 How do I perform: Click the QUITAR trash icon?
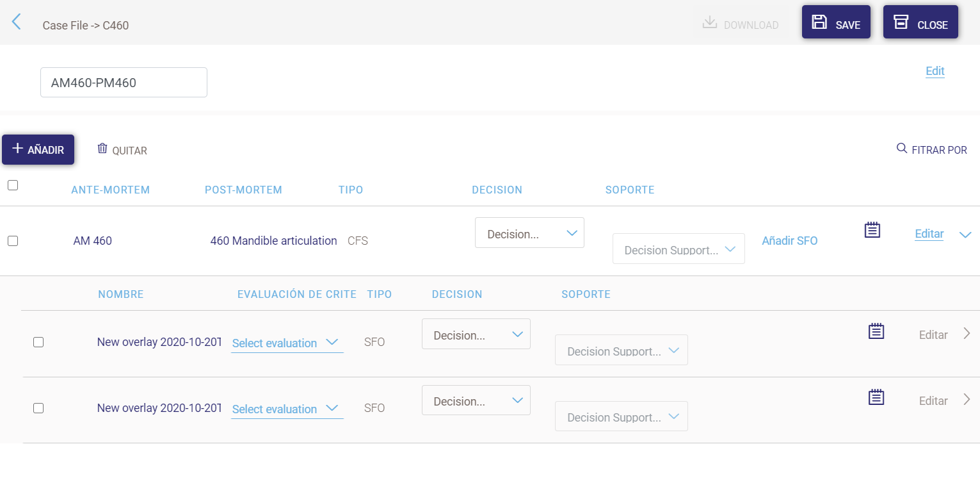pyautogui.click(x=102, y=149)
